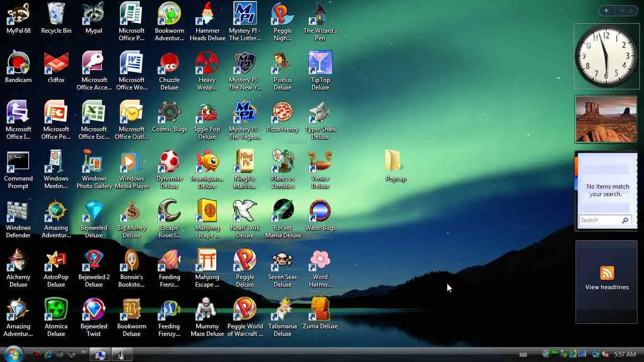Click the contacts gadget Search field
The width and height of the screenshot is (644, 362).
pyautogui.click(x=604, y=220)
